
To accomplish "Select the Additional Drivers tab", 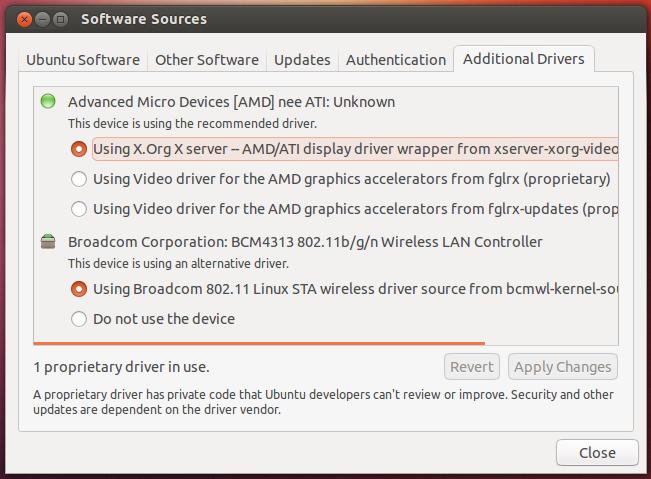I will [x=524, y=59].
